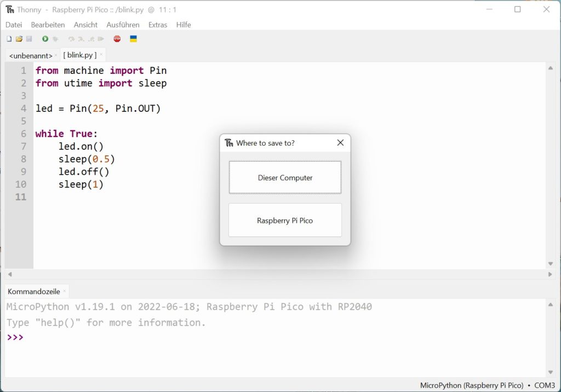Click the Step into debug icon

pos(81,39)
